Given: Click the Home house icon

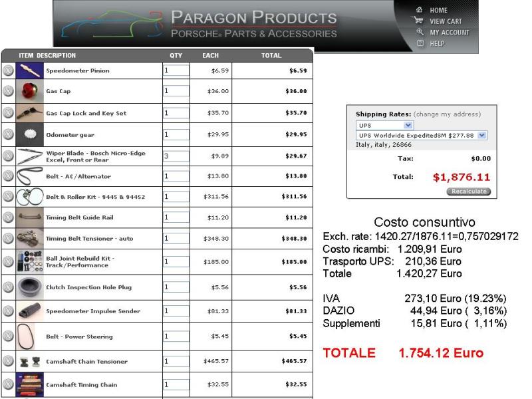Looking at the screenshot, I should click(x=420, y=10).
